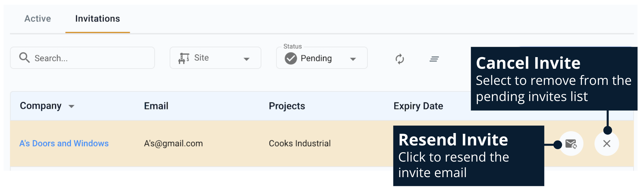The image size is (644, 189).
Task: Switch to the Active tab
Action: pyautogui.click(x=38, y=19)
